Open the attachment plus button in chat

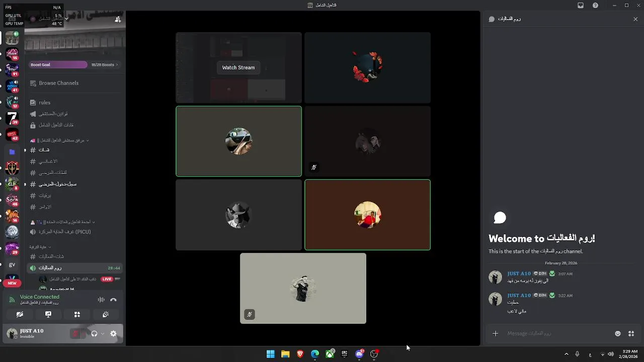click(496, 333)
